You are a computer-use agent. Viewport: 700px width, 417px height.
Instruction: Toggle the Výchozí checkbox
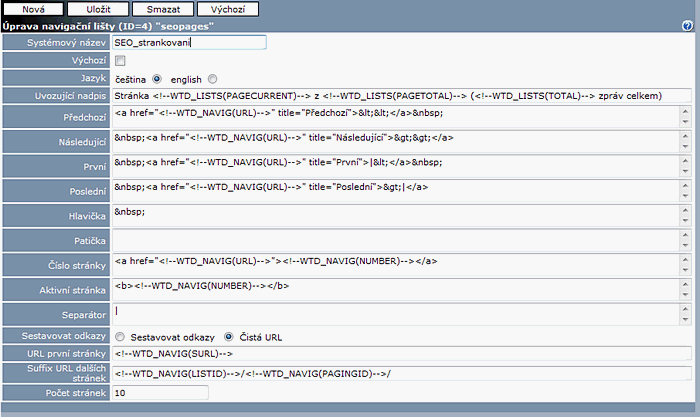click(120, 60)
